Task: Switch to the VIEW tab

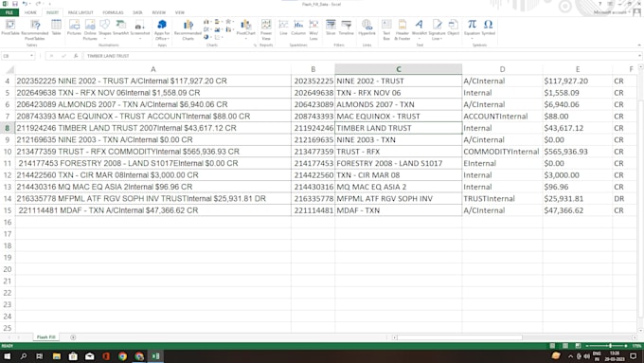Action: 180,12
